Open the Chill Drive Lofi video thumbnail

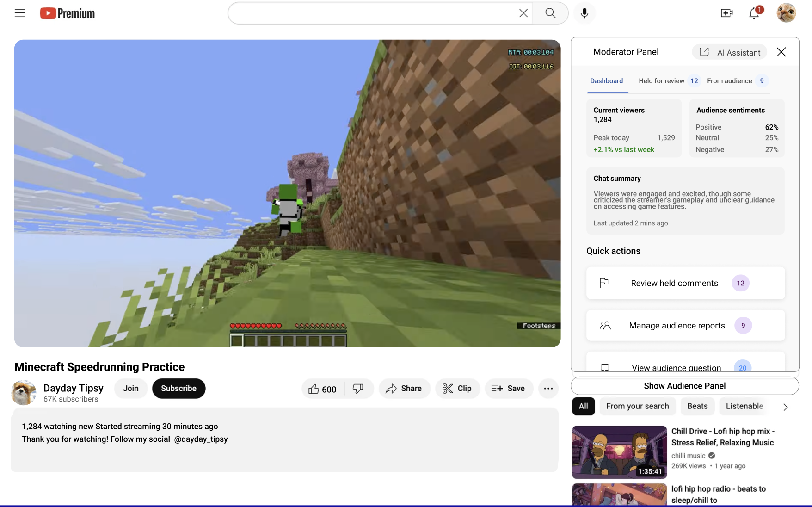tap(619, 452)
